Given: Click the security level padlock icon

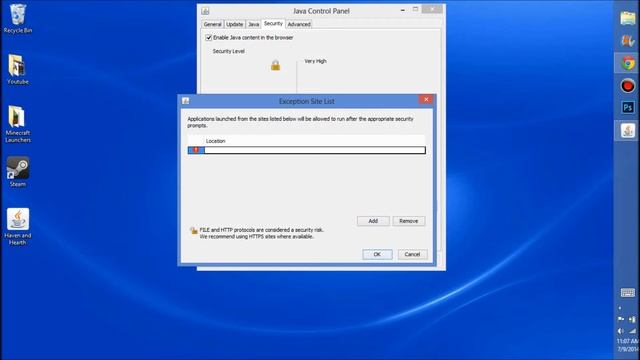Looking at the screenshot, I should coord(276,65).
